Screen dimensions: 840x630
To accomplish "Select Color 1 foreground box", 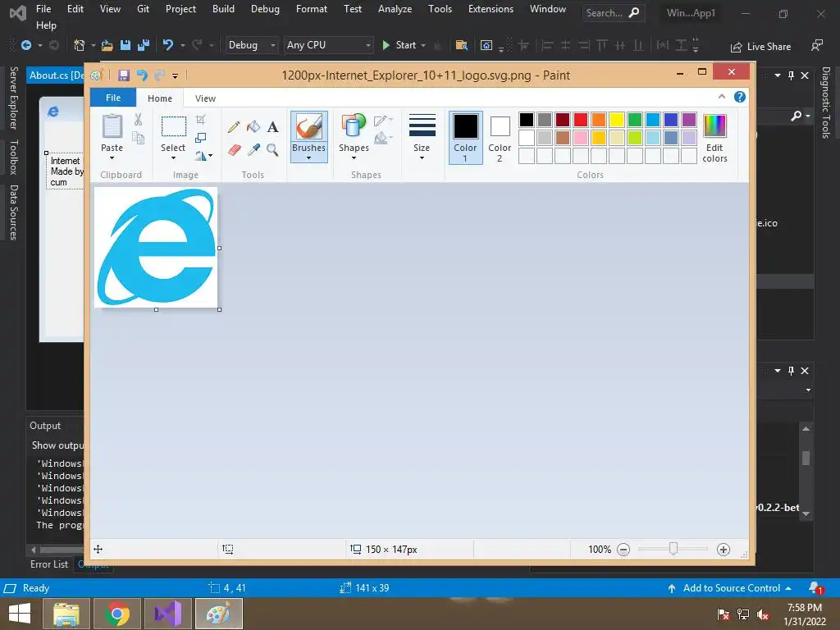I will click(466, 138).
